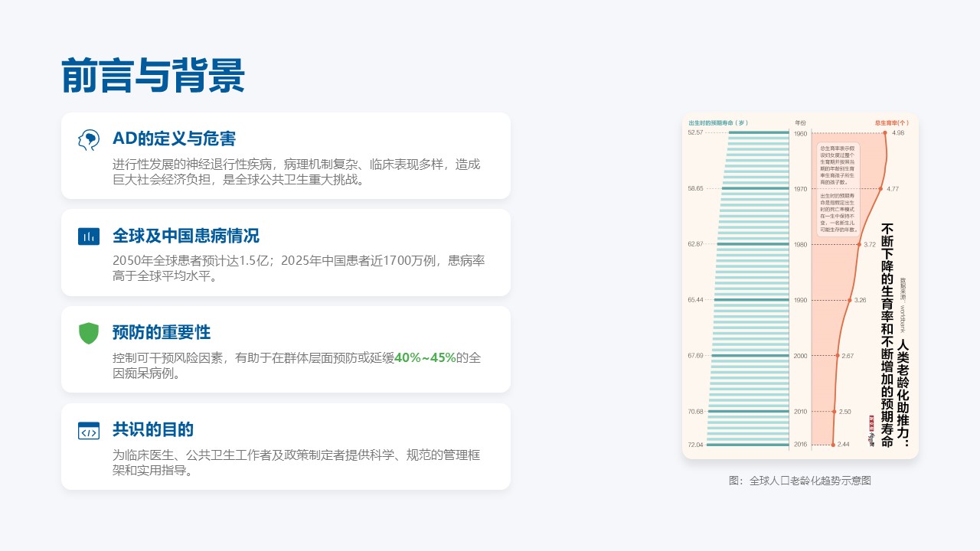Click the 2.44 data point at year 2016
Viewport: 980px width, 551px height.
point(833,445)
